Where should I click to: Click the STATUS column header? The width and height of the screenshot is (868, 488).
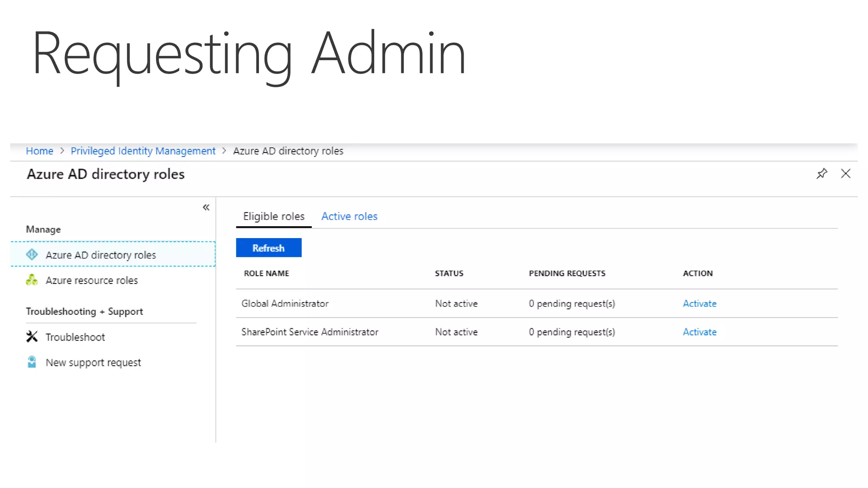click(x=449, y=274)
